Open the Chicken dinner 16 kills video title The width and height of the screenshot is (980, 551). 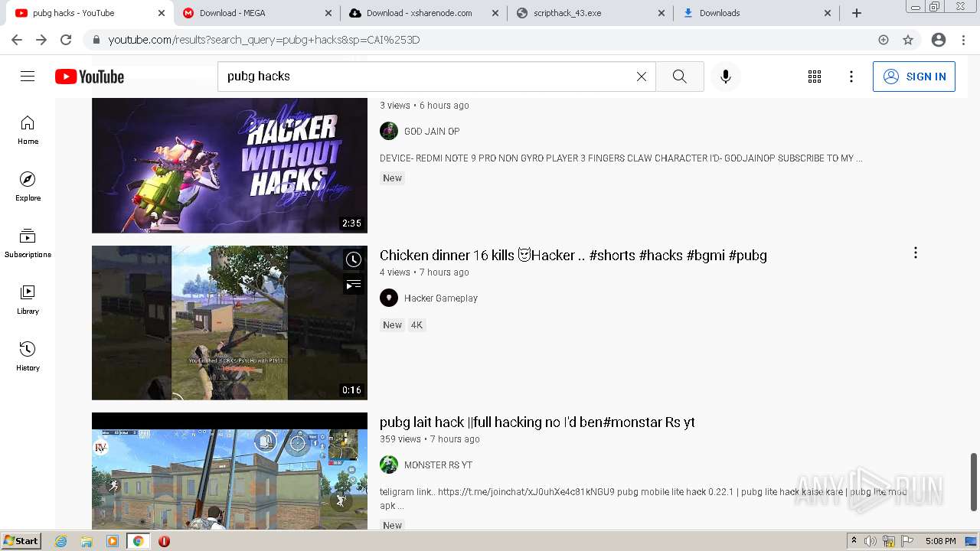573,256
